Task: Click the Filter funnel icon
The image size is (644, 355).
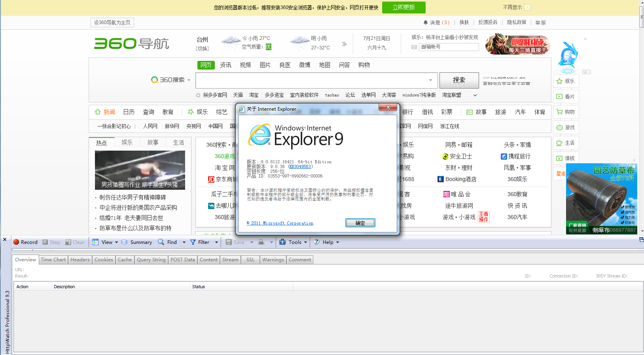Action: coord(193,242)
